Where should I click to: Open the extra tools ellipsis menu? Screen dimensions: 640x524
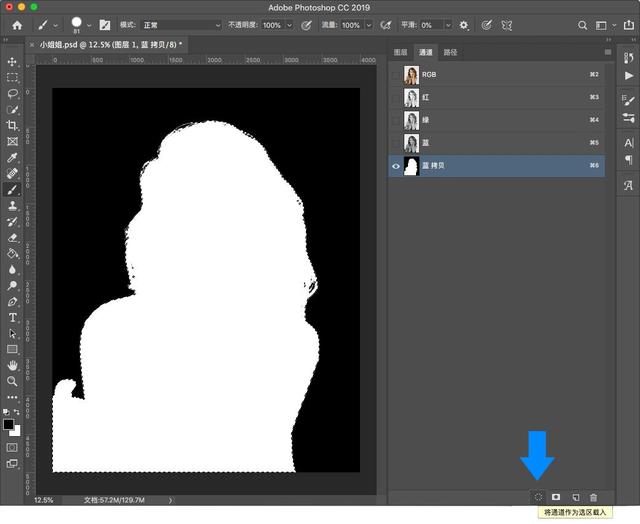click(12, 397)
